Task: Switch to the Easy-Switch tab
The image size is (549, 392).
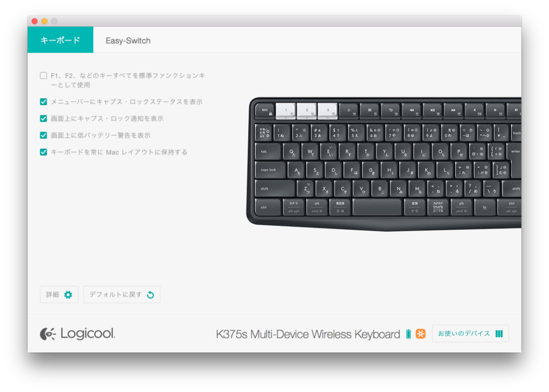Action: click(x=128, y=41)
